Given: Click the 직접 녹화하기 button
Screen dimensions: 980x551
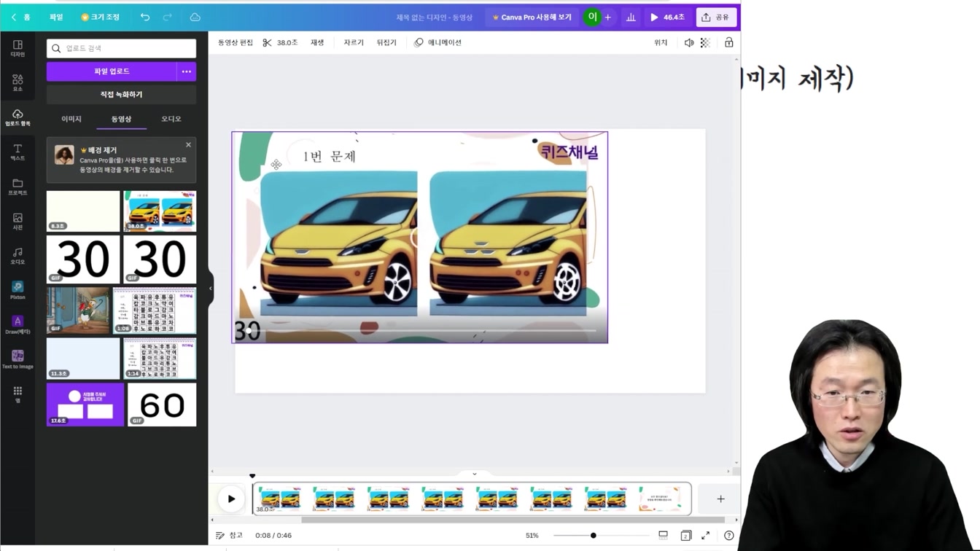Looking at the screenshot, I should pyautogui.click(x=121, y=95).
